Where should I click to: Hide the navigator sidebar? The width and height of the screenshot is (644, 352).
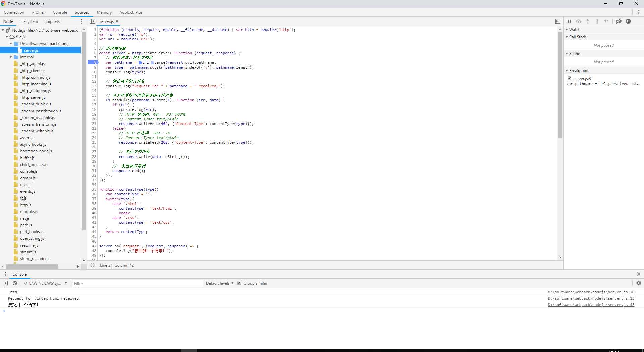pos(92,21)
